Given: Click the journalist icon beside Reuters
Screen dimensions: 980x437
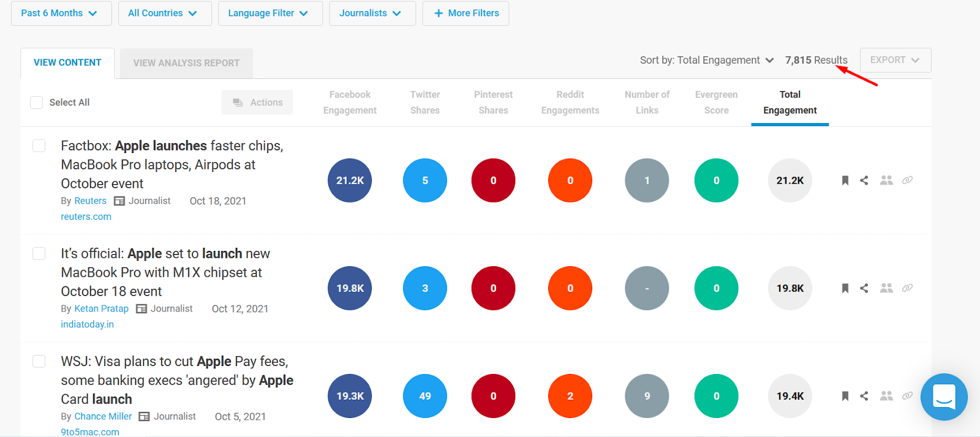Looking at the screenshot, I should point(119,201).
